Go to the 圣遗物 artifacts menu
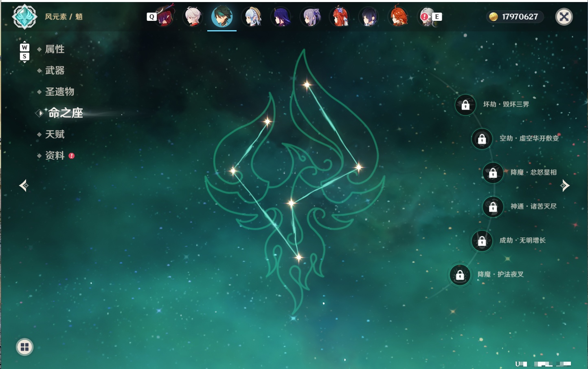Screen dimensions: 588x369 coord(59,92)
